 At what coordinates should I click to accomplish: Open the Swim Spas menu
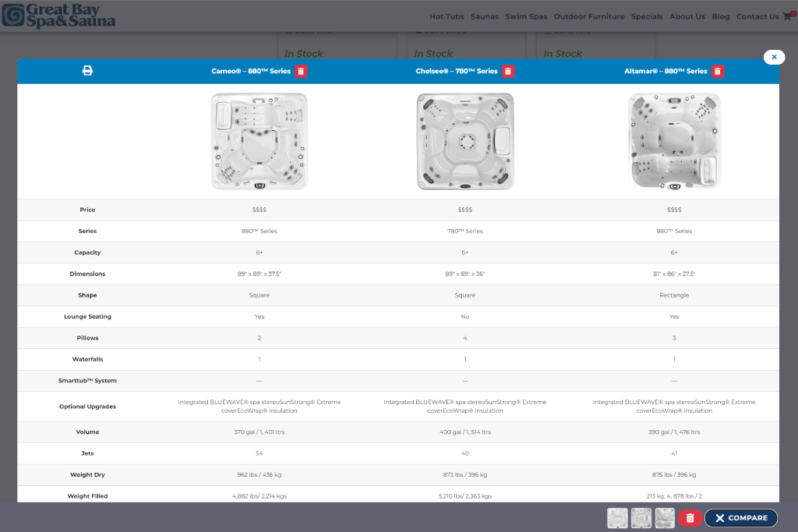click(x=526, y=16)
